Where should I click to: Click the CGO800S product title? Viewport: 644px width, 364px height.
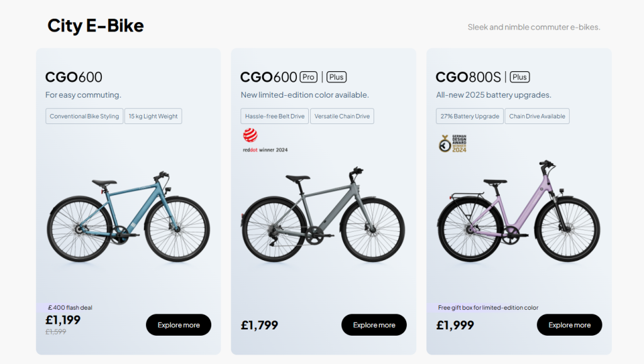click(x=468, y=77)
